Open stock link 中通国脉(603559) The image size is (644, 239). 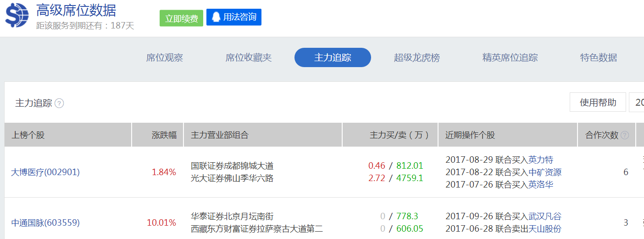click(x=45, y=223)
